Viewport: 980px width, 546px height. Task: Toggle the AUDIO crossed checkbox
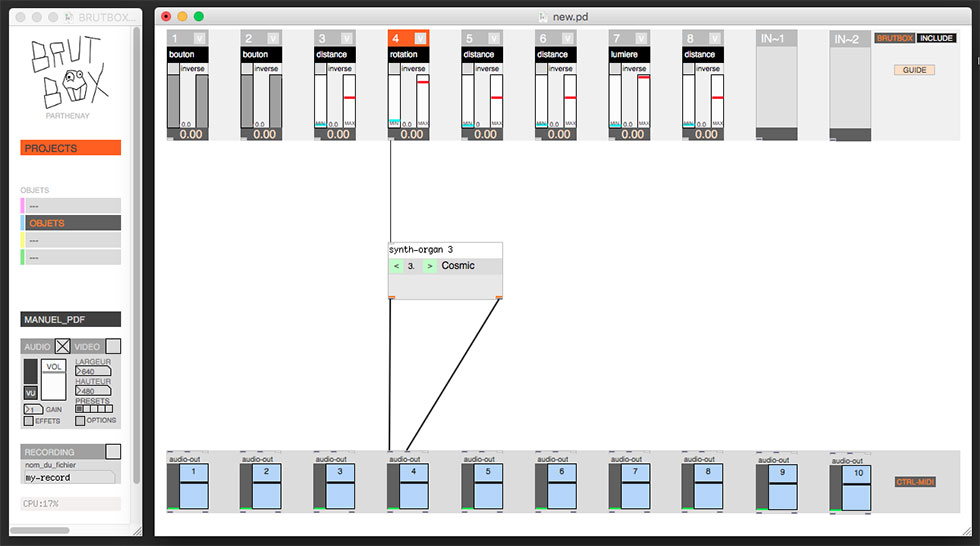(x=62, y=346)
